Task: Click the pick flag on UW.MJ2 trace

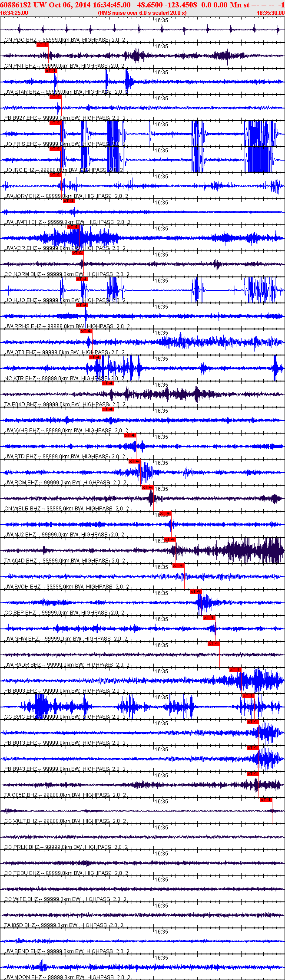Action: click(166, 513)
